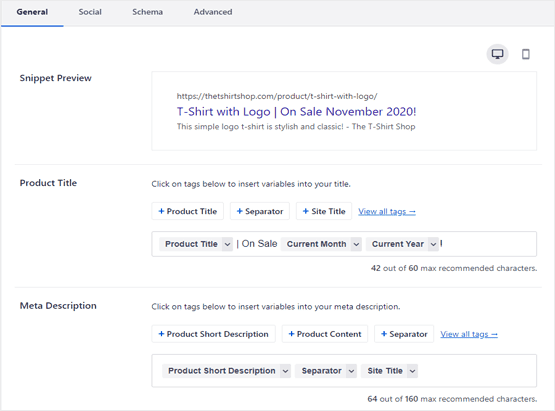Click the snippet preview description text
Viewport: 555px width, 411px height.
pyautogui.click(x=296, y=127)
